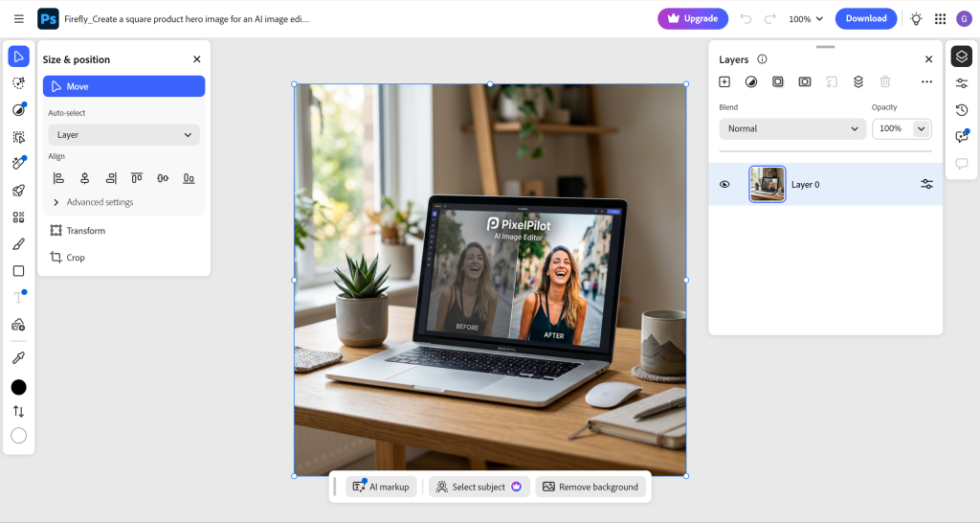Image resolution: width=980 pixels, height=523 pixels.
Task: Open the apps grid switcher
Action: [x=940, y=19]
